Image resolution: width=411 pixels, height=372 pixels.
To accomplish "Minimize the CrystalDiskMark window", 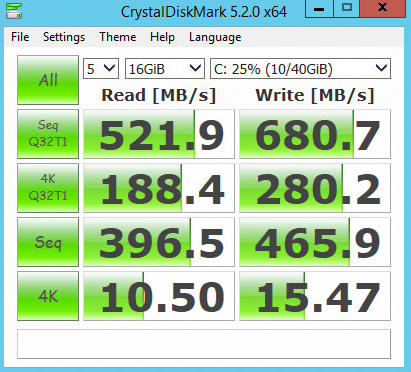I will tap(319, 8).
